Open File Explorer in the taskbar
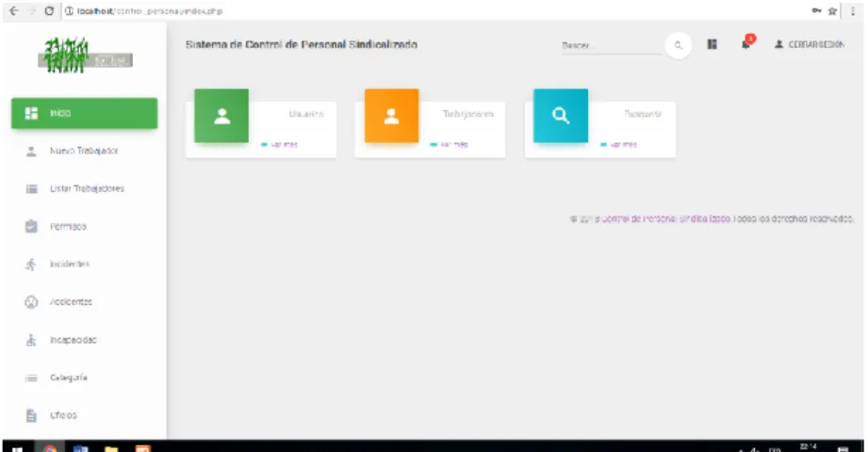 point(111,448)
